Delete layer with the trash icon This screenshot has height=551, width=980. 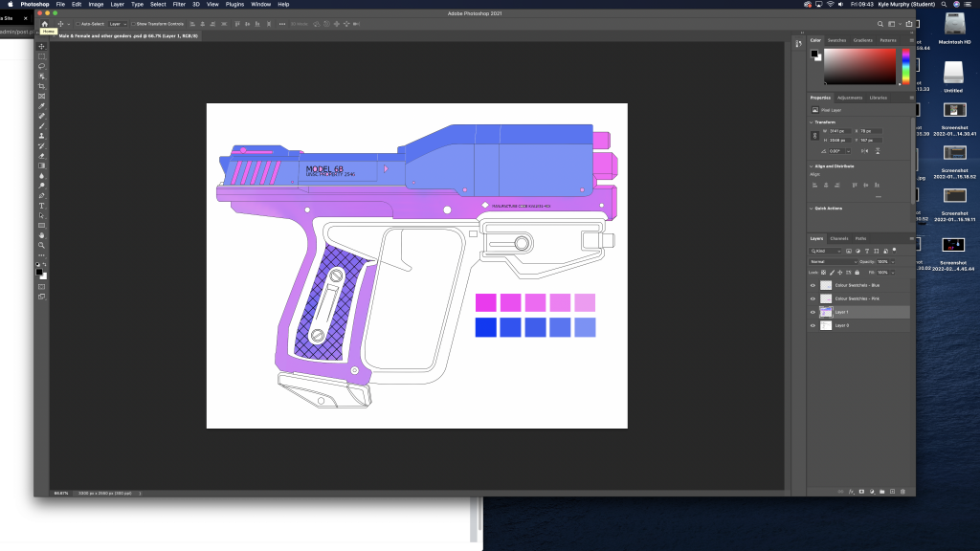(902, 492)
